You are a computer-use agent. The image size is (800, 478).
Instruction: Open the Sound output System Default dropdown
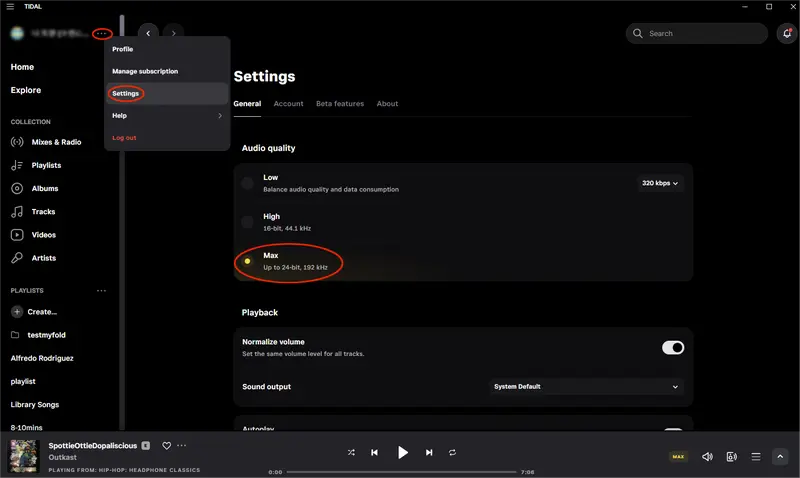(586, 387)
